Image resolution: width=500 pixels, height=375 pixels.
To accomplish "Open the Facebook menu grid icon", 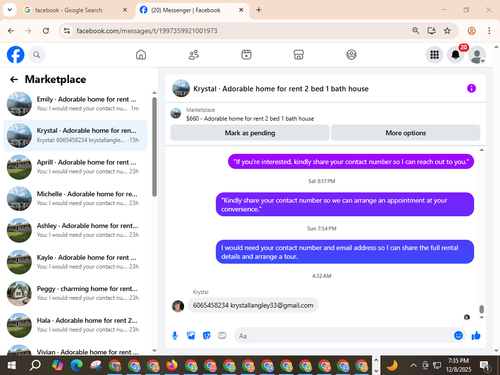I will click(x=434, y=55).
